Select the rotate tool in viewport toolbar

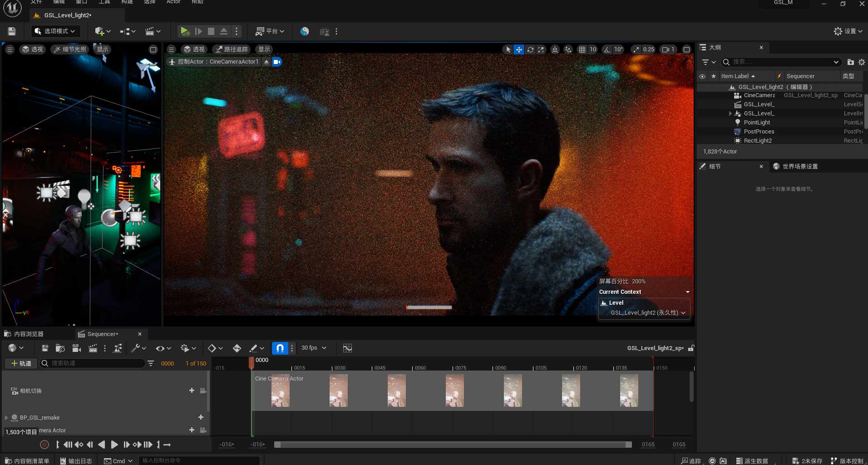point(530,49)
